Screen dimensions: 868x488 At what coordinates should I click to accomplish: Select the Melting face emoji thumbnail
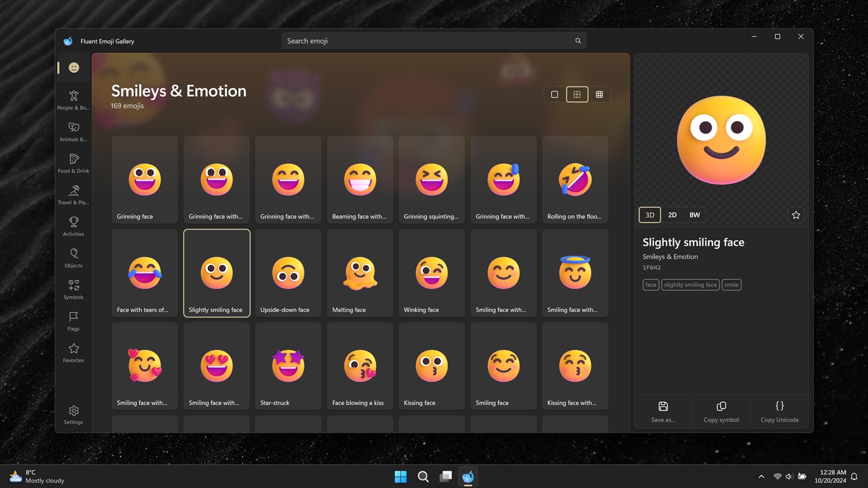(x=359, y=273)
